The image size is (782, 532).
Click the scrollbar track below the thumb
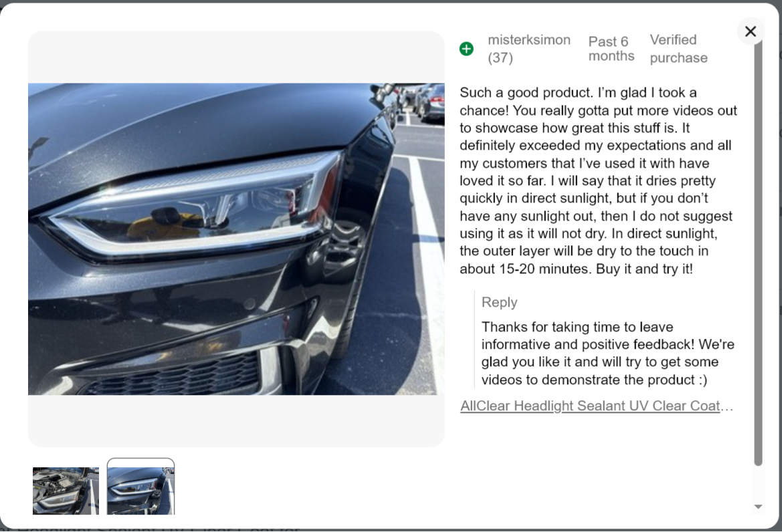tap(758, 483)
